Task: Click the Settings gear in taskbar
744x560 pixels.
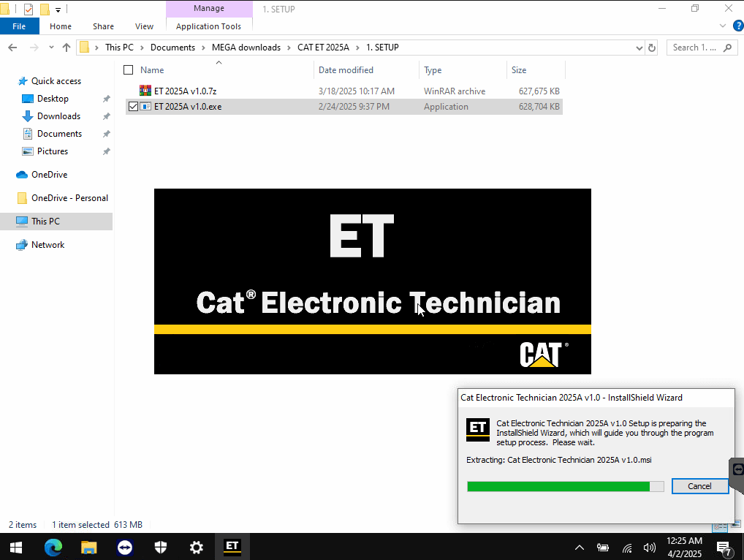Action: pyautogui.click(x=196, y=547)
